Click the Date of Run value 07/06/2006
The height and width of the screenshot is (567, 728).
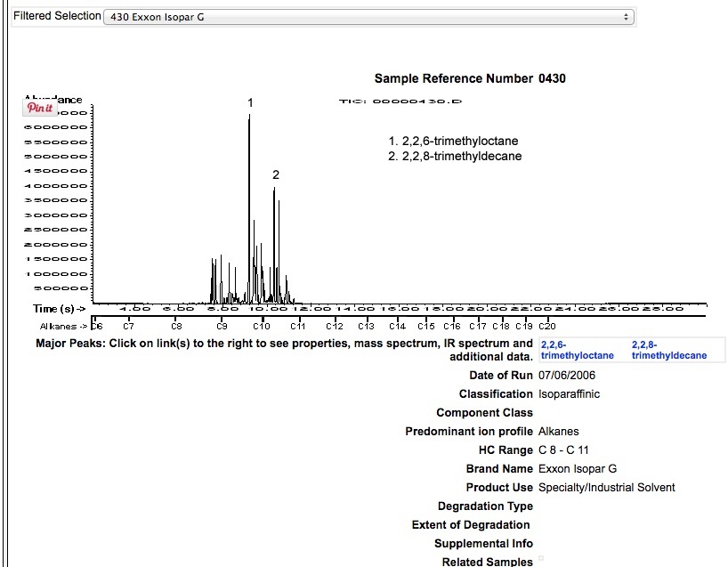[566, 376]
